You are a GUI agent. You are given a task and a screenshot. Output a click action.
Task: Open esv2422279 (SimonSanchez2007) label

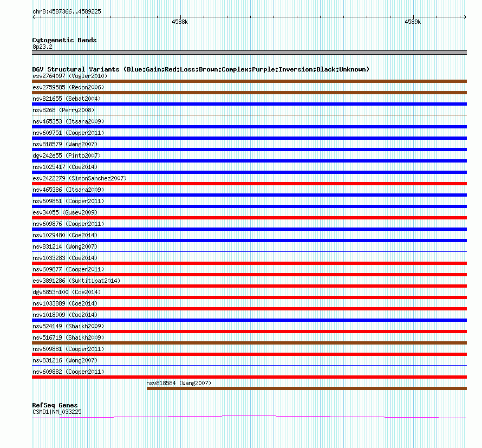pos(80,178)
